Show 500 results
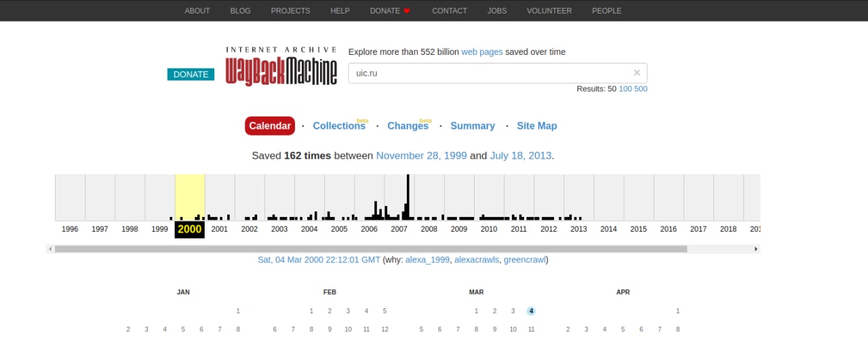 pos(641,89)
